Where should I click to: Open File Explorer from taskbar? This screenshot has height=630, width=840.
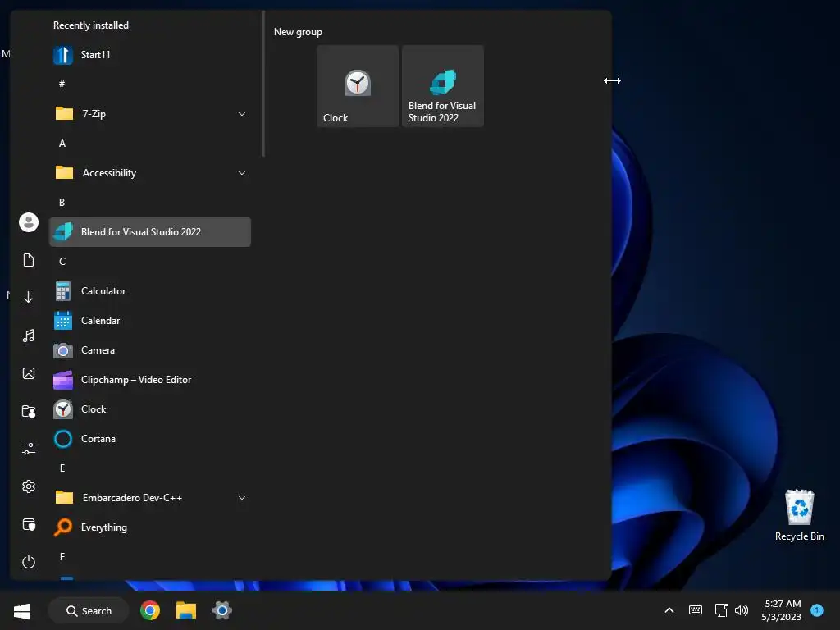(x=186, y=610)
